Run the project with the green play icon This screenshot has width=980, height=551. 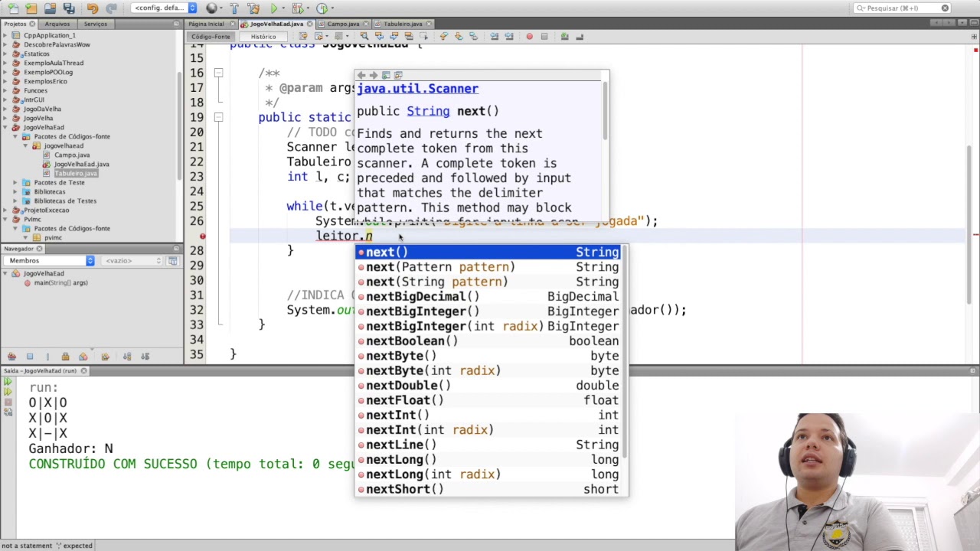(x=274, y=8)
